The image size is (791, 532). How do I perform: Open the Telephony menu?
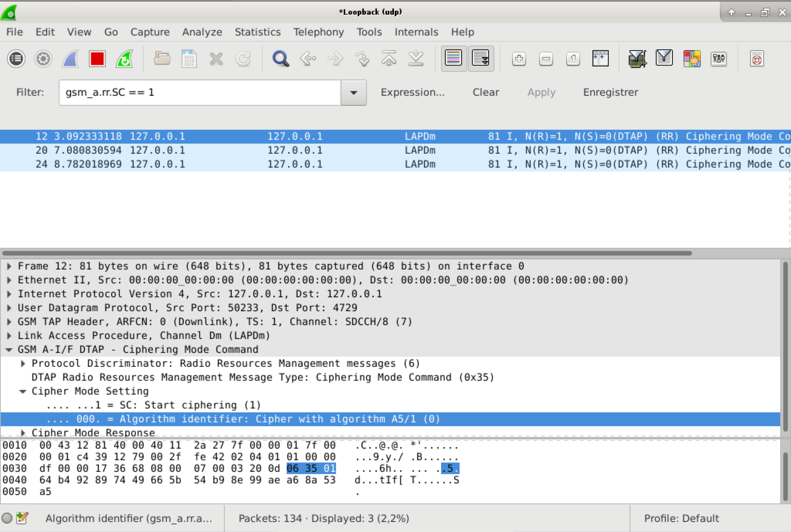coord(319,32)
